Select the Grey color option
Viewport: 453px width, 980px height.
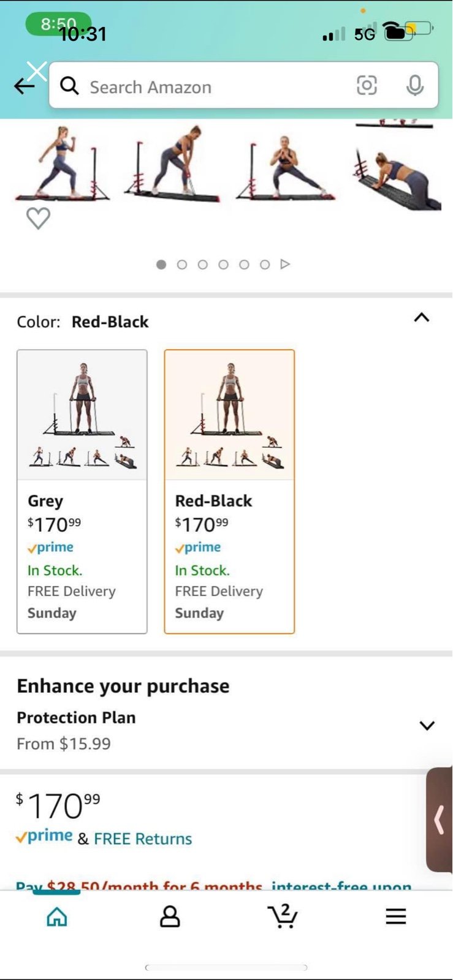click(82, 491)
